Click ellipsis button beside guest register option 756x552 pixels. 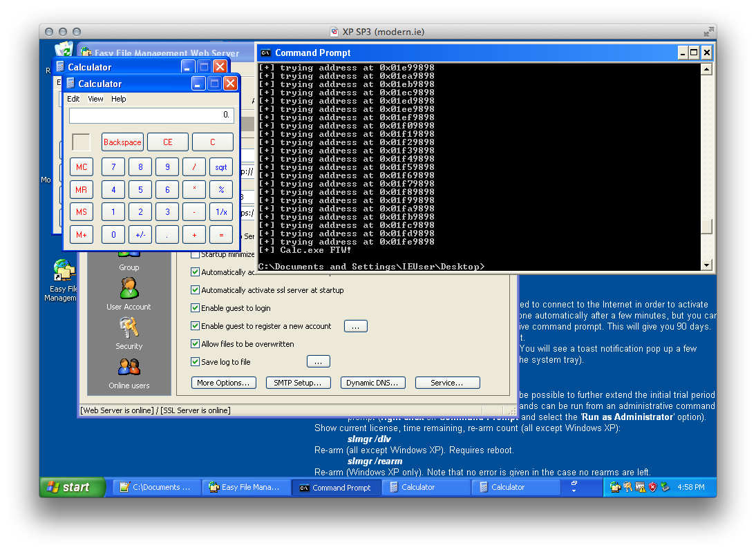(x=356, y=326)
